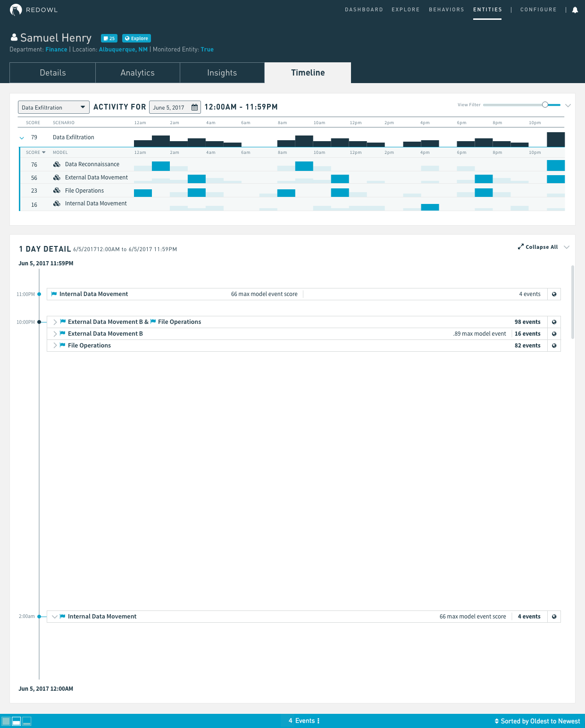Open the 25 comments badge
Screen dimensions: 585x728
(x=109, y=38)
